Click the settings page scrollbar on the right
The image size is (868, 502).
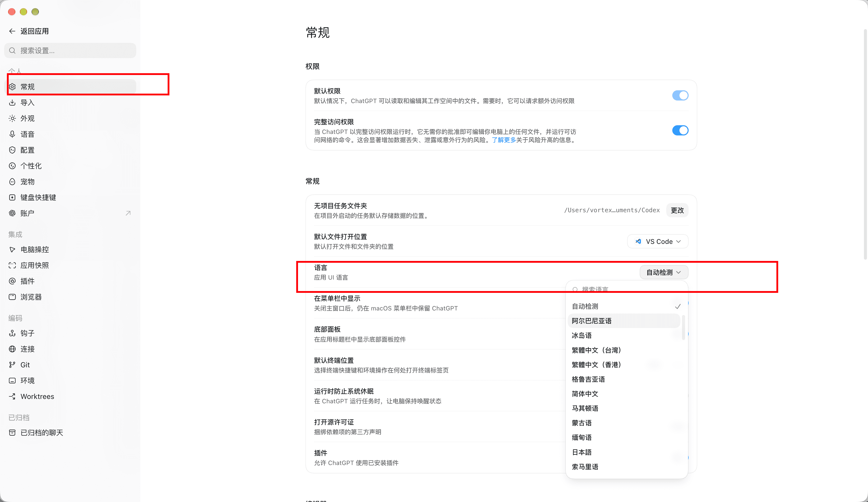click(x=865, y=145)
